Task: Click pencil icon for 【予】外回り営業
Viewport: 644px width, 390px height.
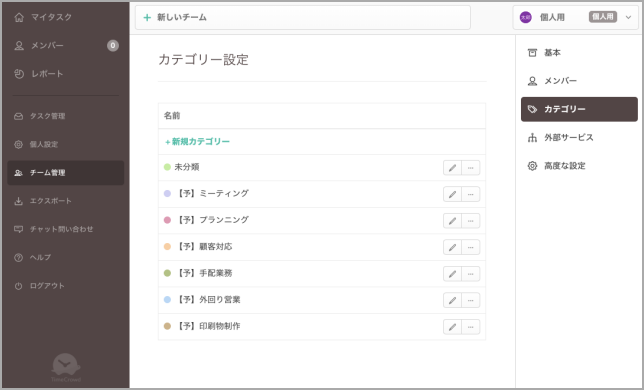Action: click(x=452, y=300)
